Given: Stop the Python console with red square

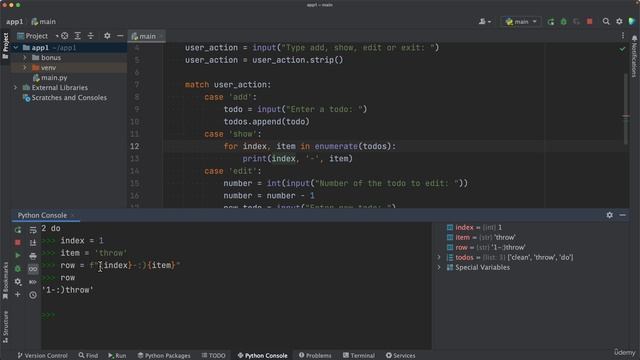Looking at the screenshot, I should pyautogui.click(x=18, y=242).
